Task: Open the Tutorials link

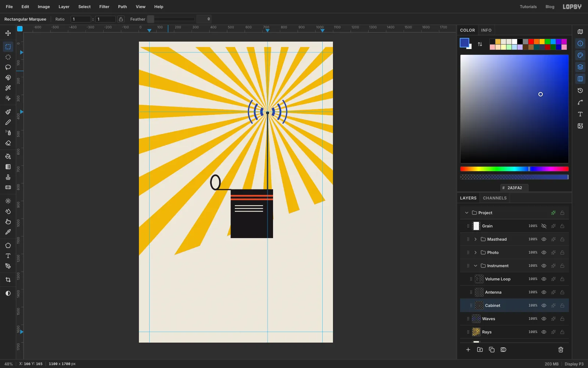Action: pyautogui.click(x=528, y=7)
